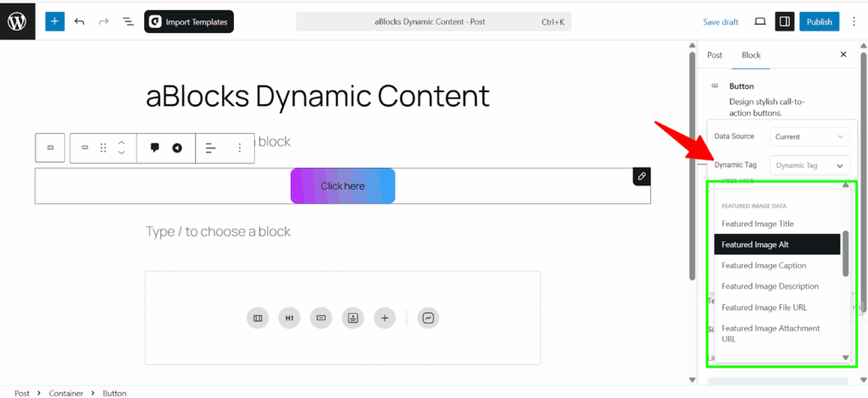This screenshot has height=398, width=868.
Task: Close the settings sidebar
Action: (843, 54)
